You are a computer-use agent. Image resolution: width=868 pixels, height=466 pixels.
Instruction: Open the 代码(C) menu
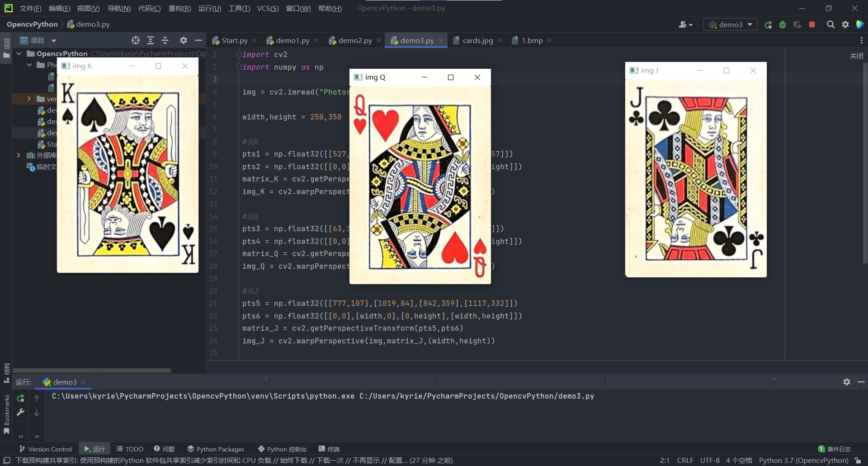(x=149, y=9)
